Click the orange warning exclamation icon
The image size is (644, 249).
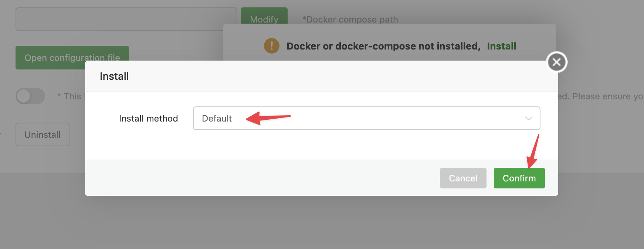click(x=272, y=46)
